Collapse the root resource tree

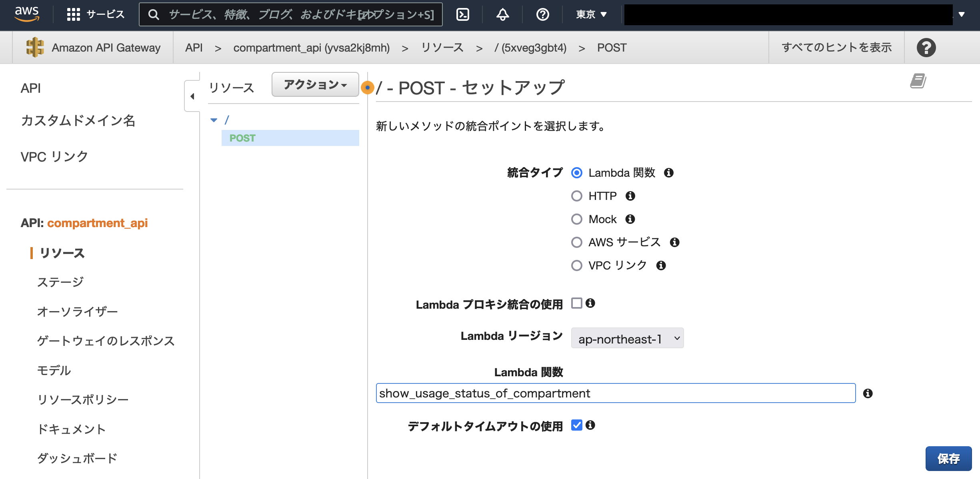click(x=214, y=120)
